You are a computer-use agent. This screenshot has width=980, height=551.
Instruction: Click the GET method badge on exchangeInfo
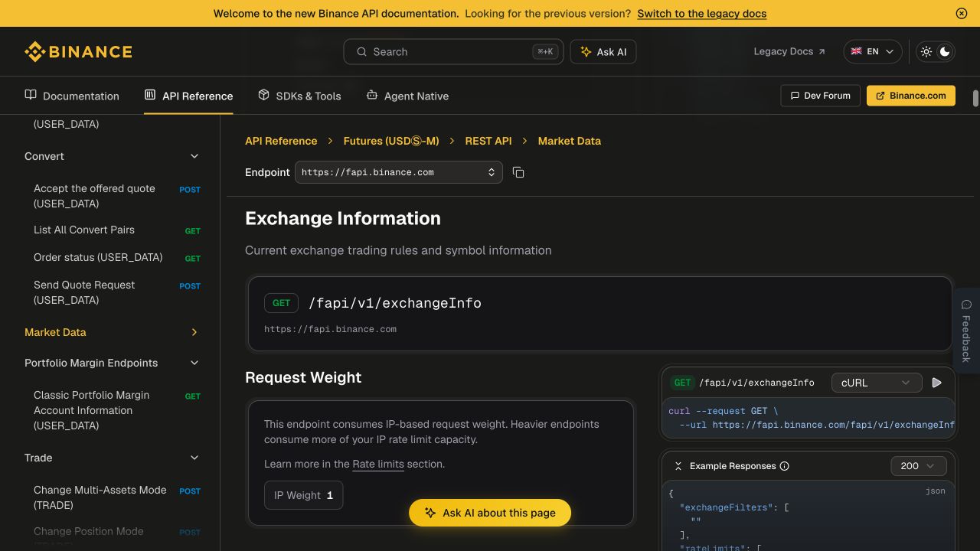point(281,303)
